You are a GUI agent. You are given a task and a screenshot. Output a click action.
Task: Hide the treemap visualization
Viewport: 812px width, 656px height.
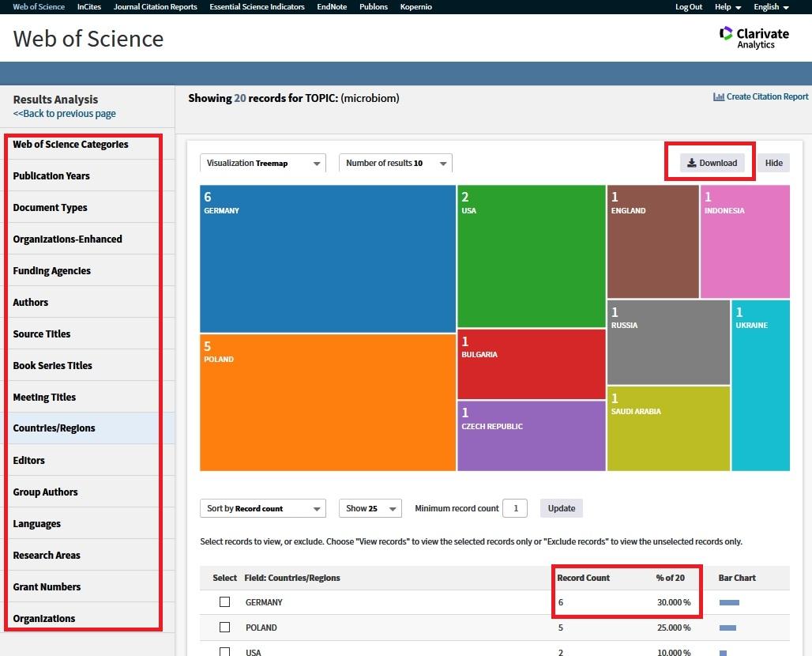pos(773,163)
